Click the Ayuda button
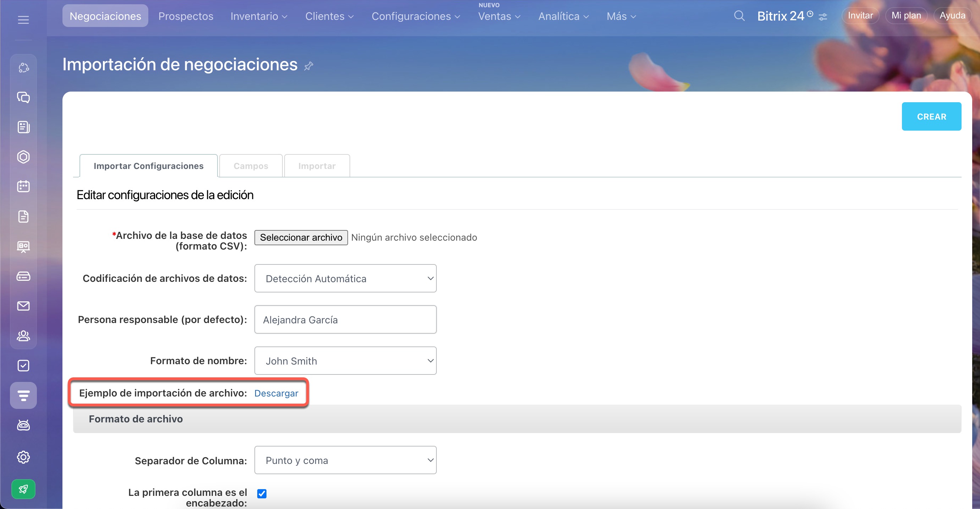Image resolution: width=980 pixels, height=509 pixels. click(x=952, y=16)
